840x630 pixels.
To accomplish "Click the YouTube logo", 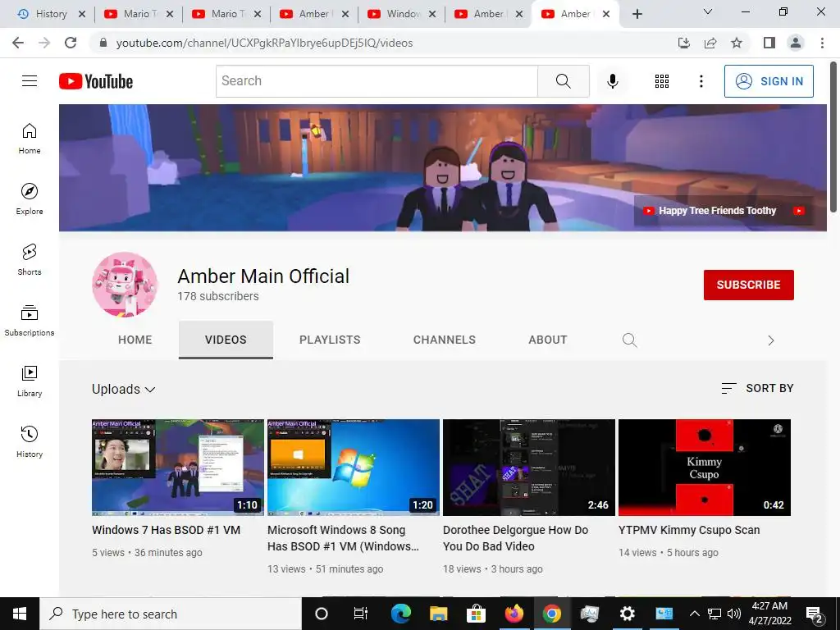I will [x=96, y=81].
